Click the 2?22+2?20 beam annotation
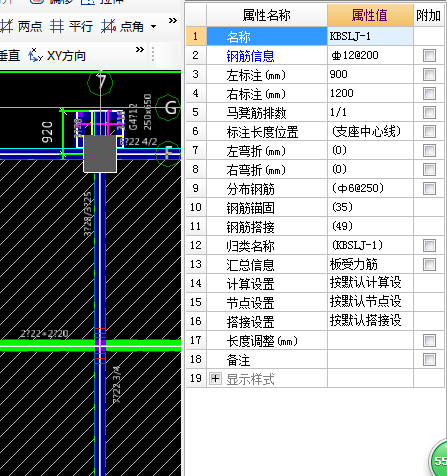 tap(44, 333)
